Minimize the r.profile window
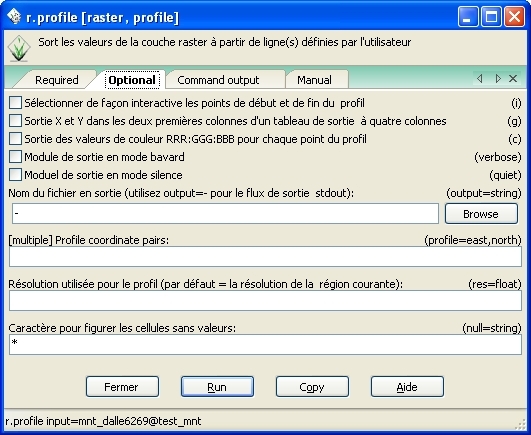Viewport: 531px width, 435px height. pyautogui.click(x=468, y=17)
